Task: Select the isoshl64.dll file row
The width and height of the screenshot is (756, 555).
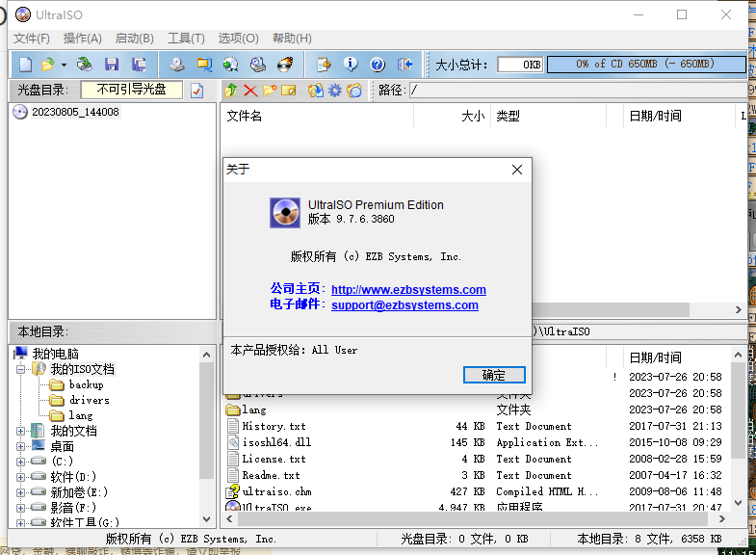Action: [474, 442]
